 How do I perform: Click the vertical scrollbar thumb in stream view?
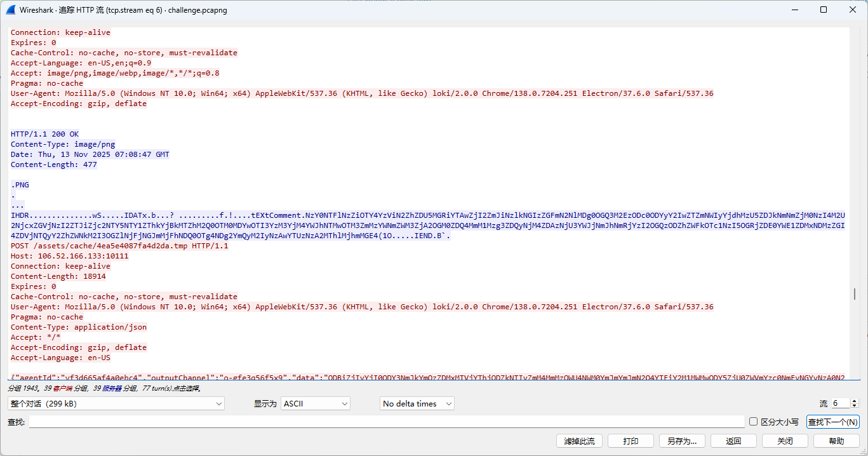point(856,294)
